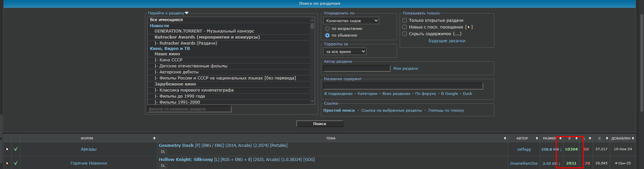Click the 37,217 downloads count

pyautogui.click(x=601, y=149)
